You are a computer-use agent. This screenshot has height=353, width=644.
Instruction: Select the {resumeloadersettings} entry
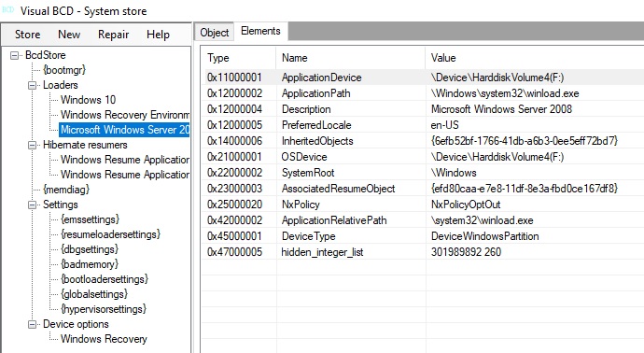tap(110, 234)
